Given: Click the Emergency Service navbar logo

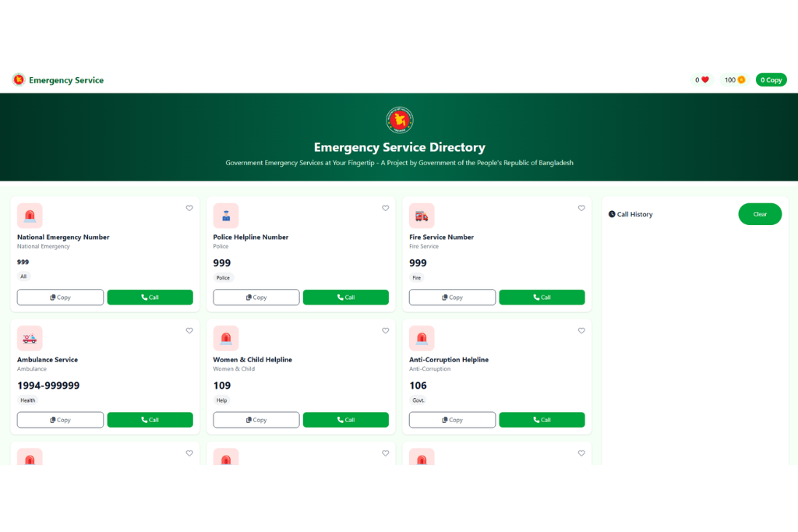Looking at the screenshot, I should pyautogui.click(x=19, y=79).
